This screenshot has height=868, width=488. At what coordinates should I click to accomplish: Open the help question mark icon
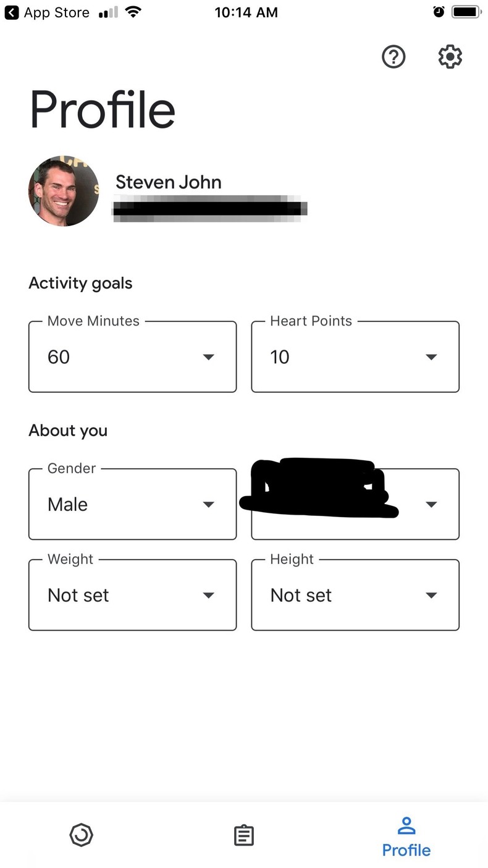(x=393, y=57)
